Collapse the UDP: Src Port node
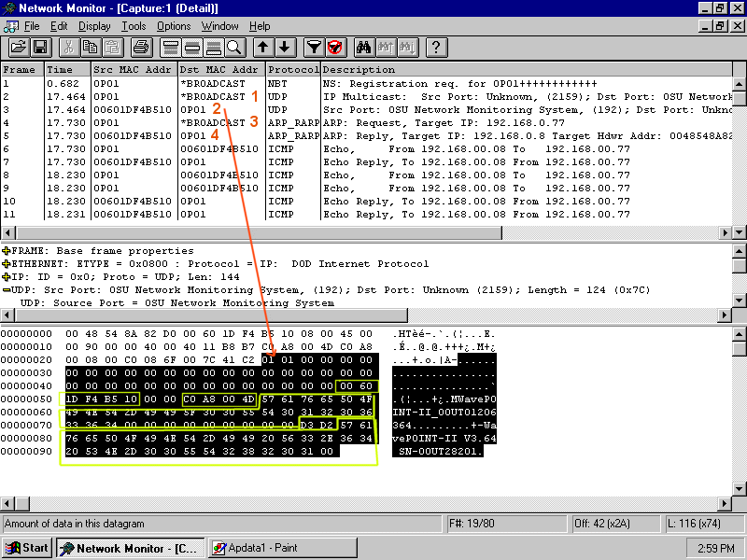 (7, 289)
